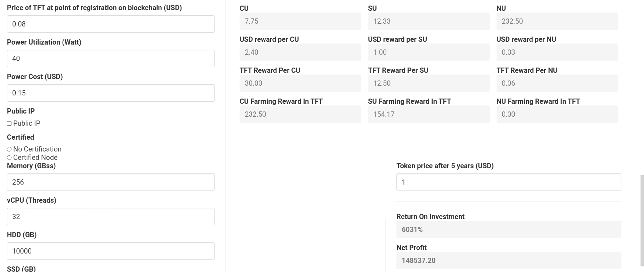Screen dimensions: 644x272
Task: Click the Memory (GBss) input field
Action: click(110, 182)
